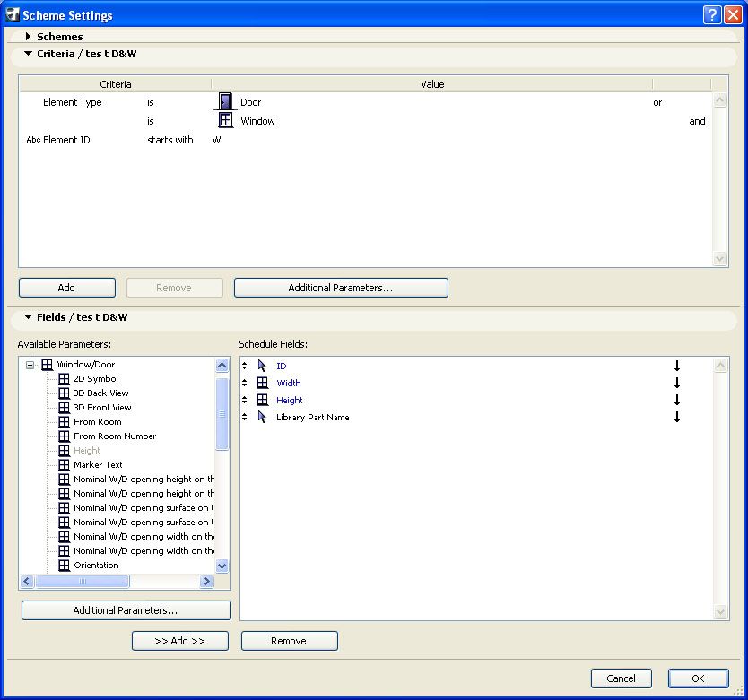Click down arrow of Available Parameters scrollbar

tap(222, 566)
